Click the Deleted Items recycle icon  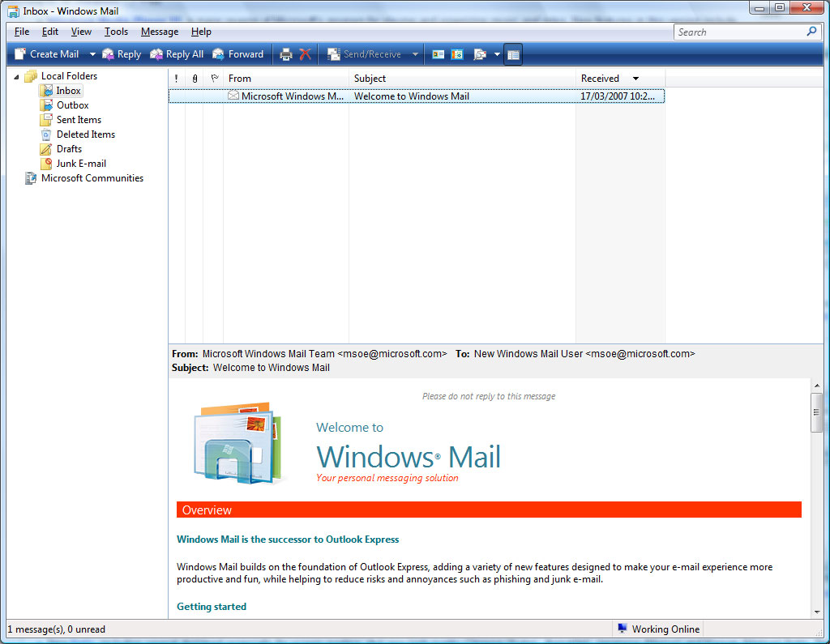[x=46, y=134]
